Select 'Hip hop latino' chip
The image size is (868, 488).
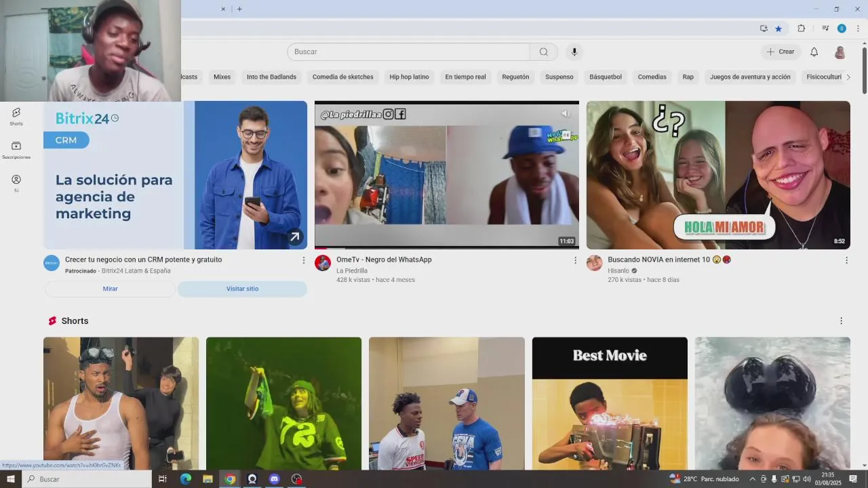[x=409, y=77]
